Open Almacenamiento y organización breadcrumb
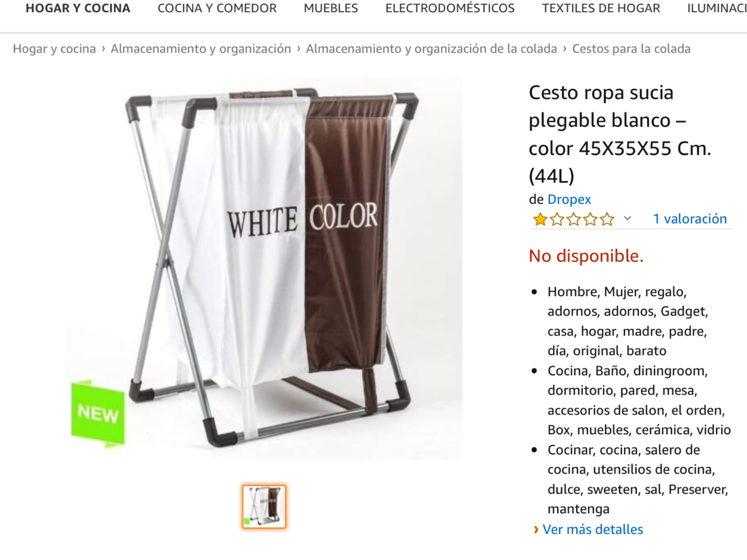This screenshot has height=560, width=747. (x=201, y=49)
